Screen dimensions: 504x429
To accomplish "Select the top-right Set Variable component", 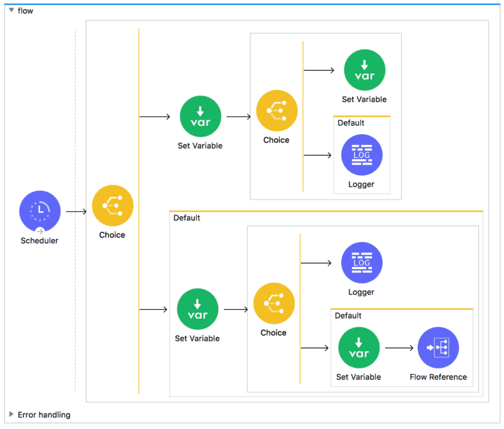I will coord(364,70).
